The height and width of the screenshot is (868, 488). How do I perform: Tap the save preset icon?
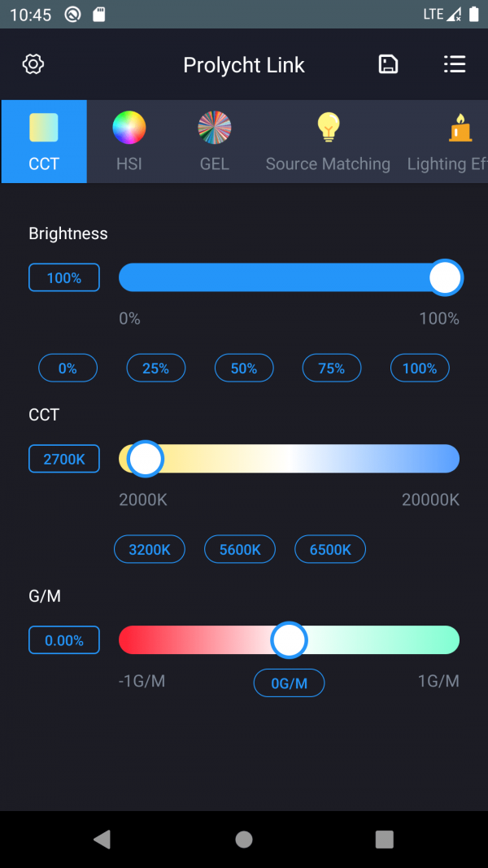pos(389,65)
